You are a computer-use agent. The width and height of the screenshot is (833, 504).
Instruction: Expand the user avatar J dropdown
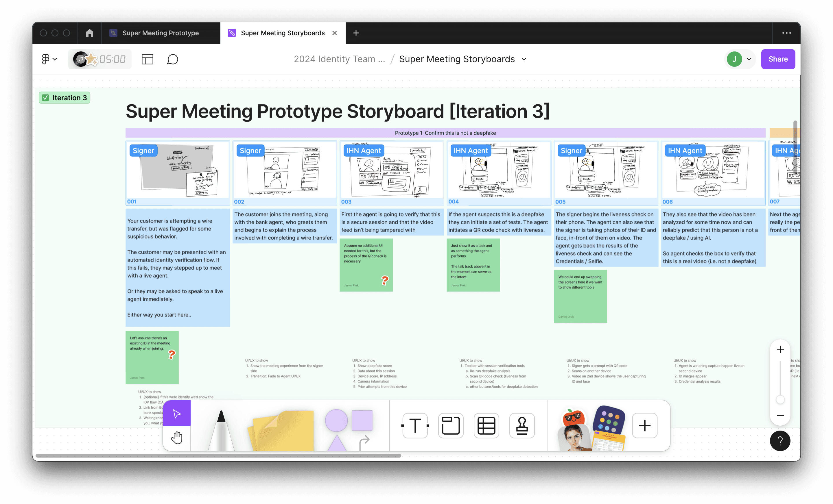[x=749, y=59]
